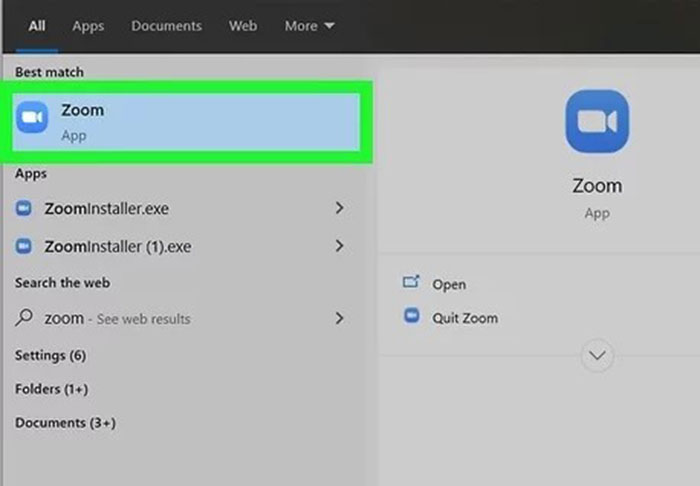700x486 pixels.
Task: Click the Zoom title in preview pane
Action: (597, 186)
